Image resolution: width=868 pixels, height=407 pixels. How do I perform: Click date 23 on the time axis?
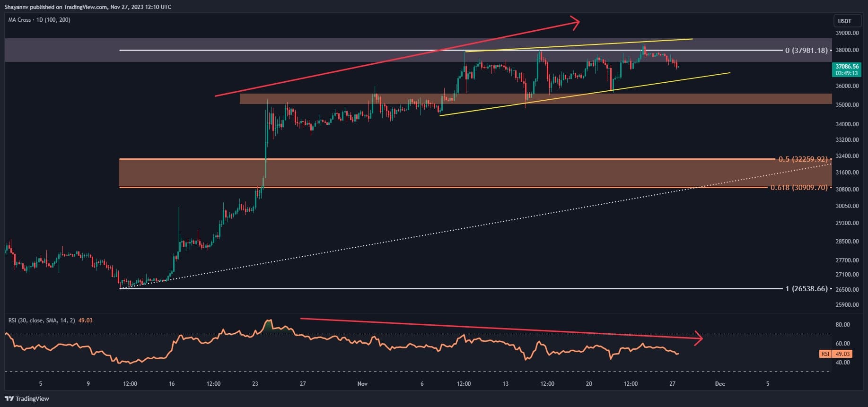tap(255, 383)
